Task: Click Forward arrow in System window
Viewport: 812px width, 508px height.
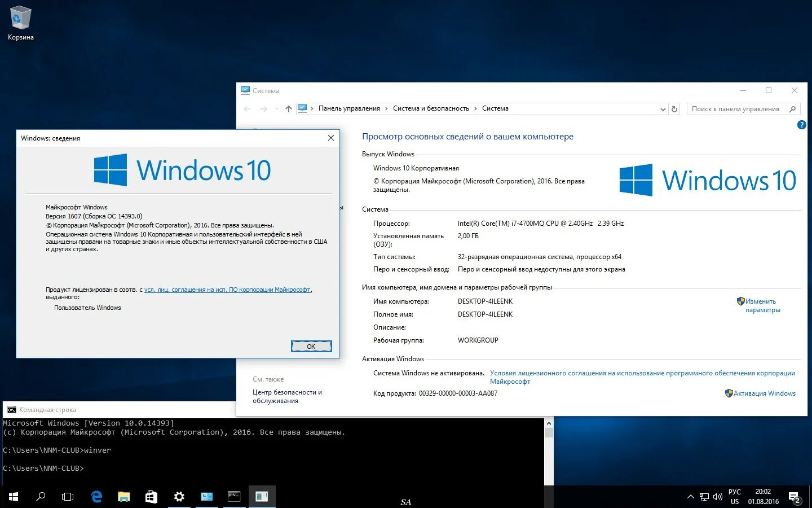Action: tap(263, 109)
